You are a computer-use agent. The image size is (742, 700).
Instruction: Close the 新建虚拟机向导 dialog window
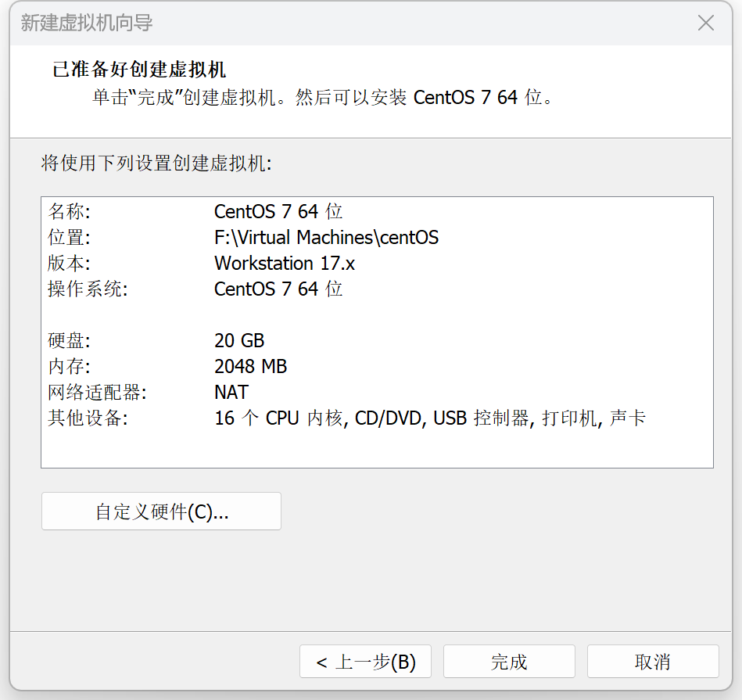[x=705, y=23]
